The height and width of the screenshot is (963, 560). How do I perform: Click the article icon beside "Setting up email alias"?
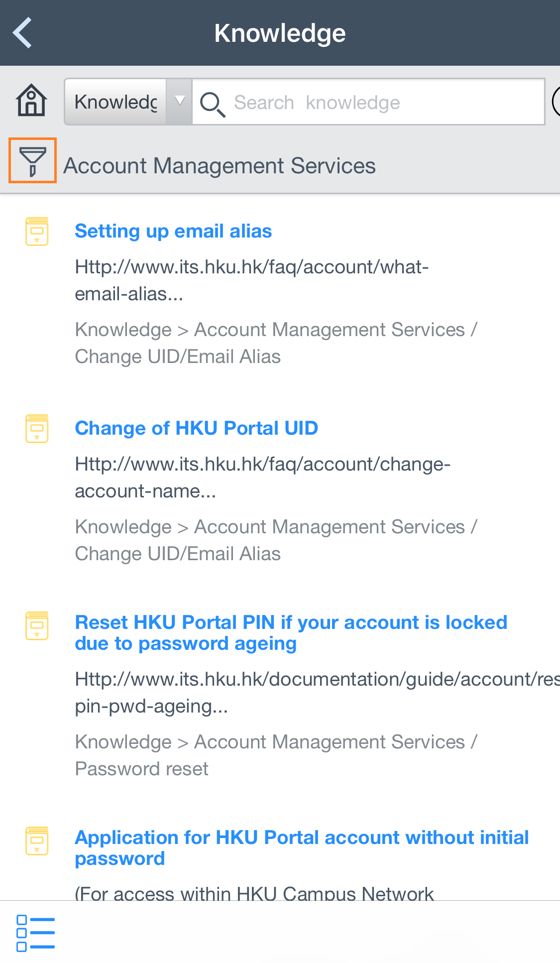coord(37,231)
